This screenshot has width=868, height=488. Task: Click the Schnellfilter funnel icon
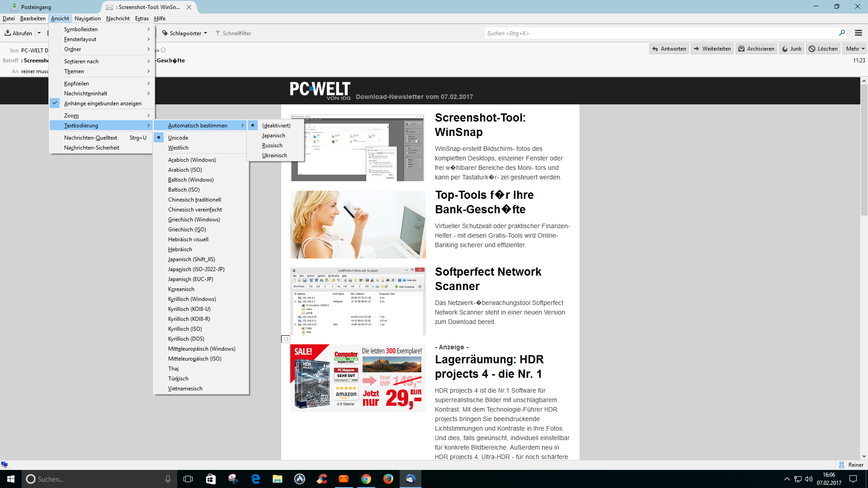218,33
